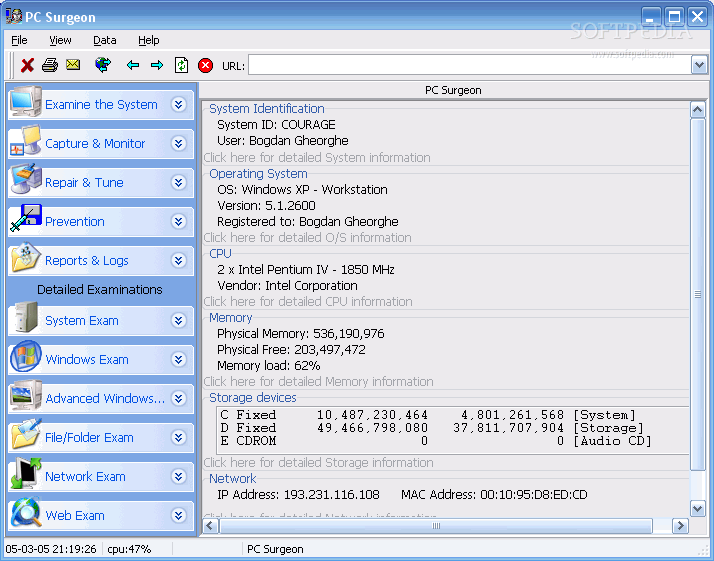714x561 pixels.
Task: Expand the Capture & Monitor chevron
Action: click(178, 143)
